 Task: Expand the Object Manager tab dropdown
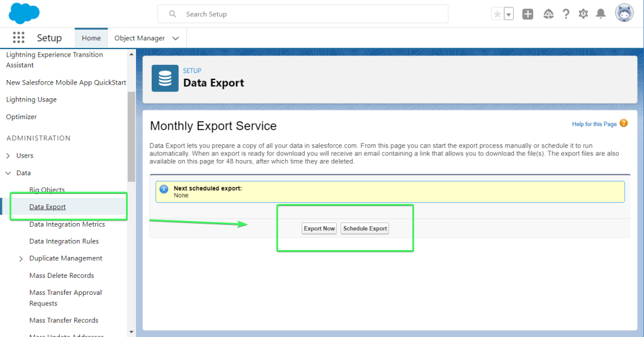click(176, 38)
